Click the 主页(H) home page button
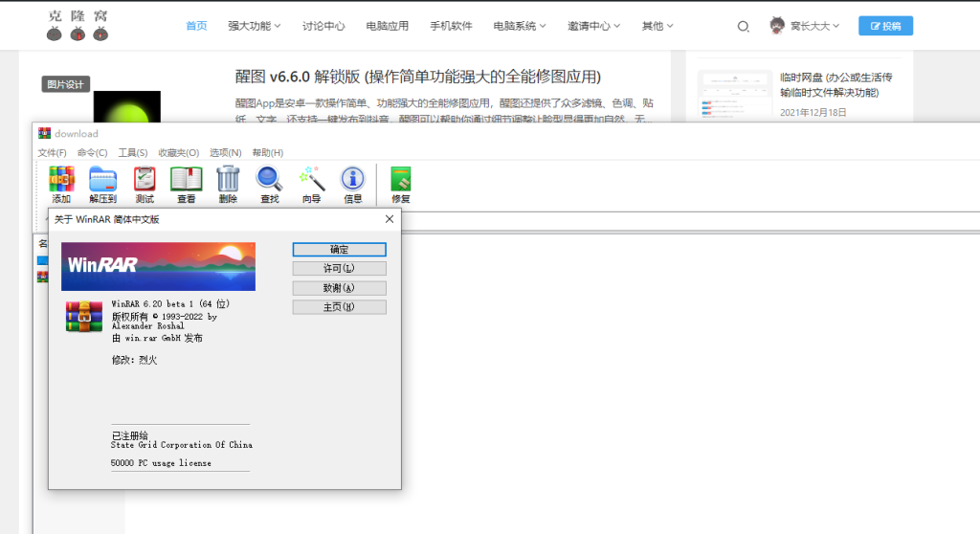The image size is (980, 534). coord(340,307)
